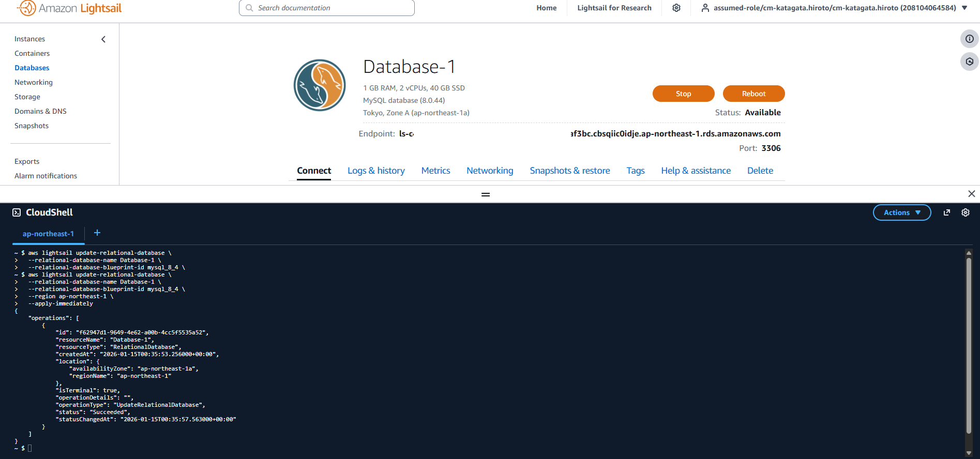
Task: Open Alarm notifications in the sidebar
Action: pos(46,176)
